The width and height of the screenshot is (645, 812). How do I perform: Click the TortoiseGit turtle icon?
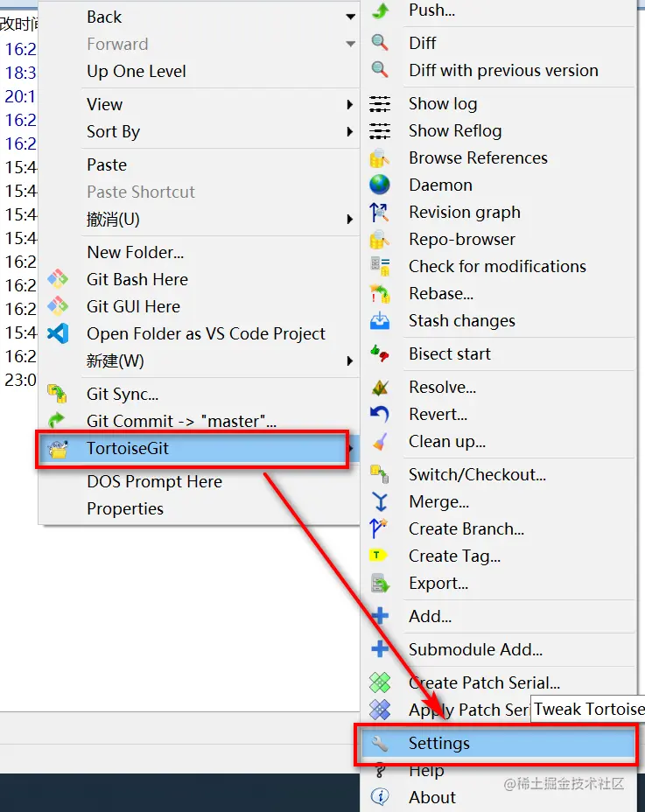(x=58, y=449)
